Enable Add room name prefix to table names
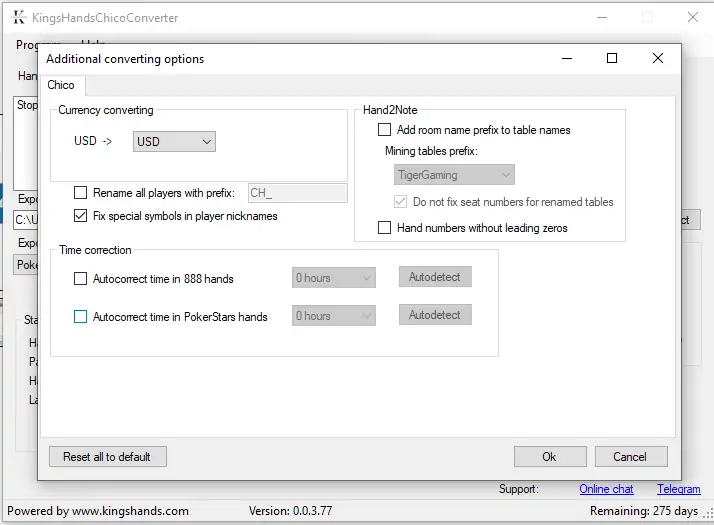The height and width of the screenshot is (525, 714). pos(384,130)
